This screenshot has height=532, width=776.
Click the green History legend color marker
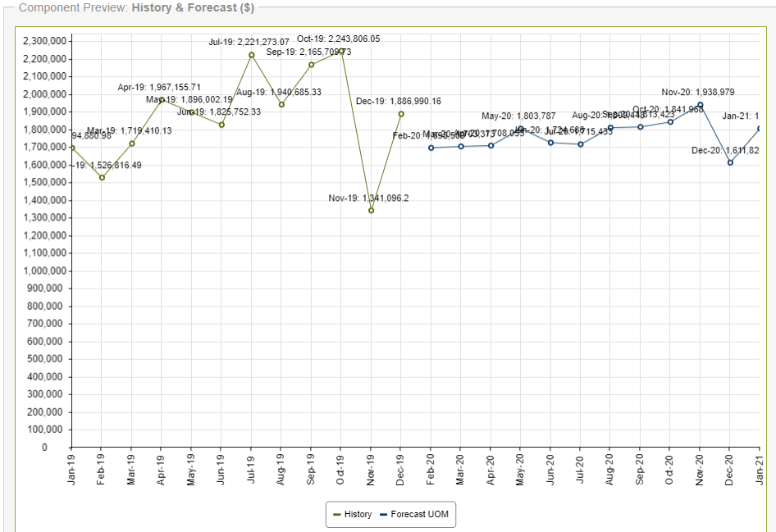coord(337,515)
